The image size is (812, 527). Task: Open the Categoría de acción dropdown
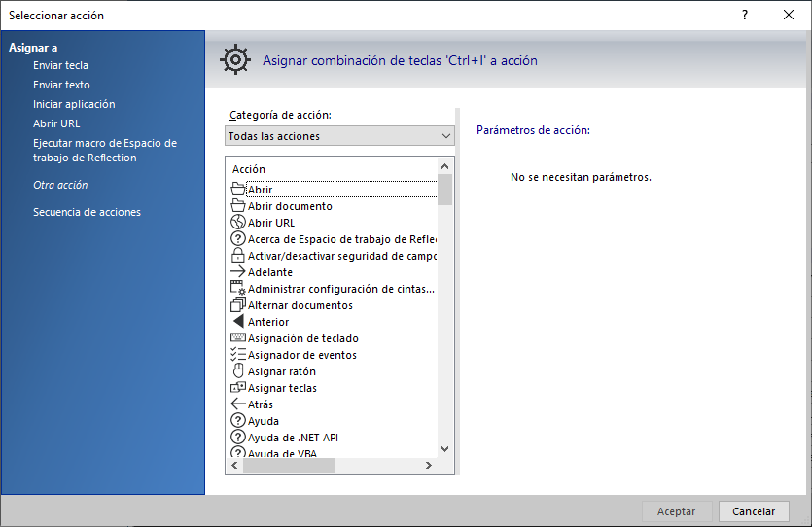pos(339,136)
